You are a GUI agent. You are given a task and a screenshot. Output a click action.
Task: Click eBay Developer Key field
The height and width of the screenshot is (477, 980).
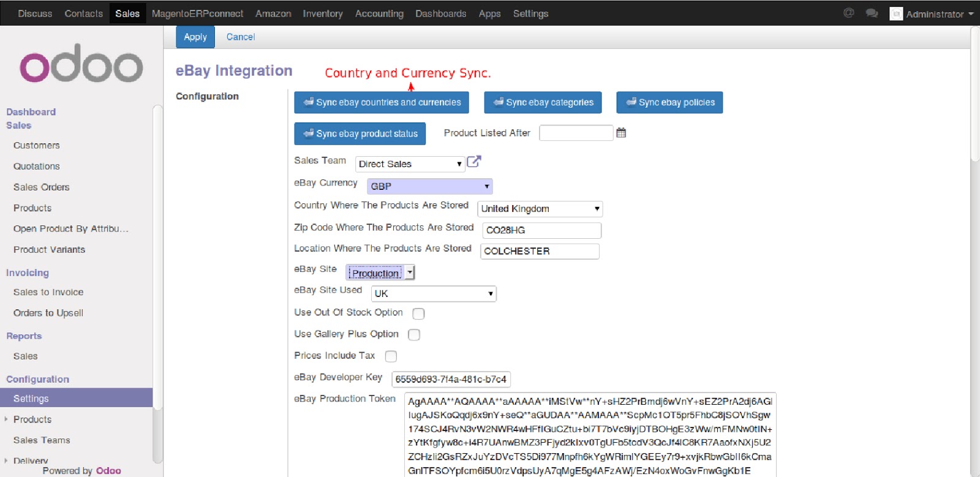(451, 380)
